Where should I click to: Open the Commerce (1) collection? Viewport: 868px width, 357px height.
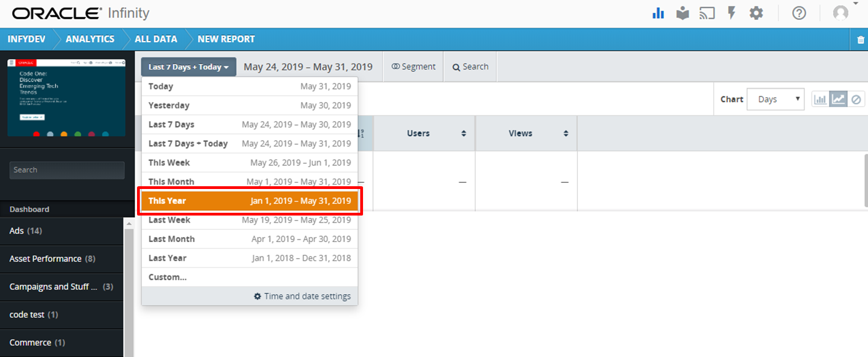61,343
